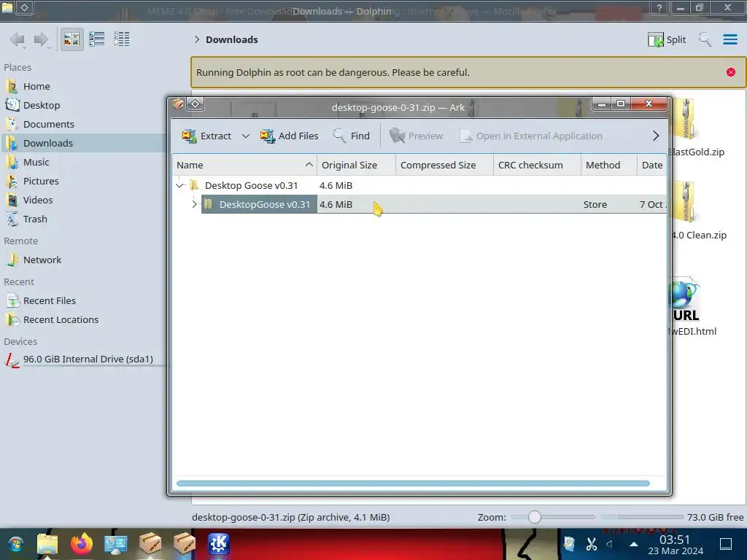Open Find in Ark toolbar
This screenshot has width=747, height=560.
(x=352, y=136)
